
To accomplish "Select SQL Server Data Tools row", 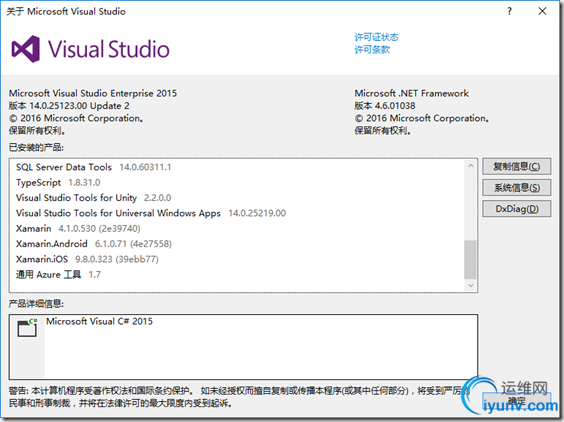I will (237, 167).
